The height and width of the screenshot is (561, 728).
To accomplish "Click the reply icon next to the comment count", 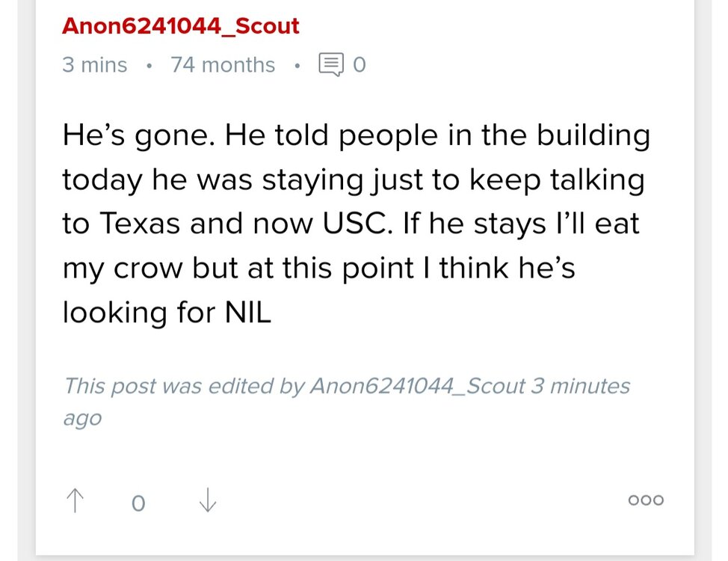I will (x=331, y=64).
